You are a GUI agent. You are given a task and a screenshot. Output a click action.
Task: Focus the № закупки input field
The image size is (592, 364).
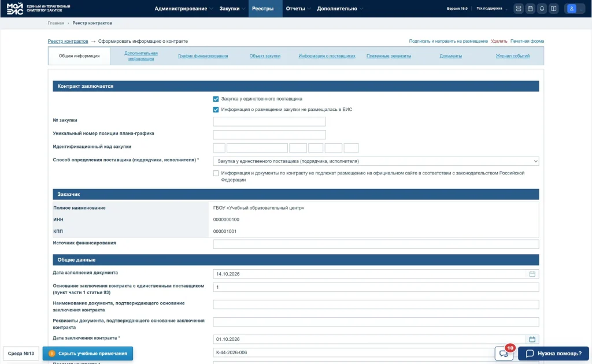coord(269,121)
